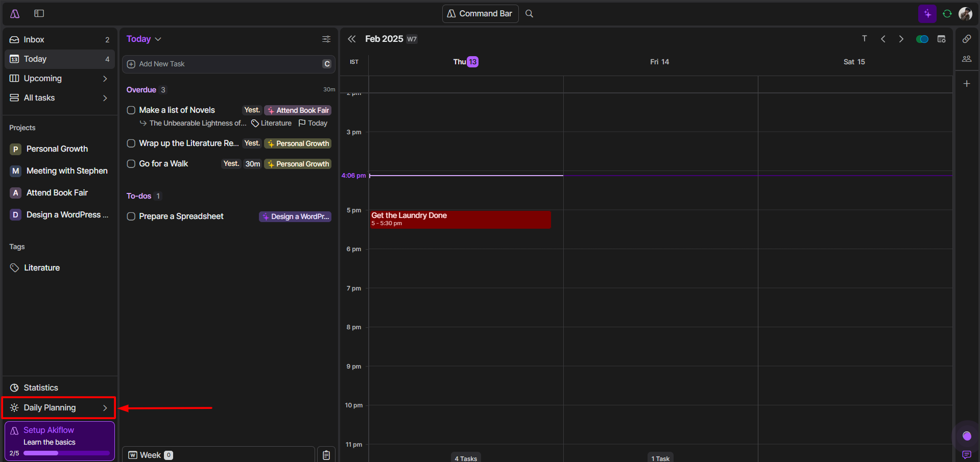Open the purple circle assistant button
This screenshot has height=462, width=980.
click(967, 435)
